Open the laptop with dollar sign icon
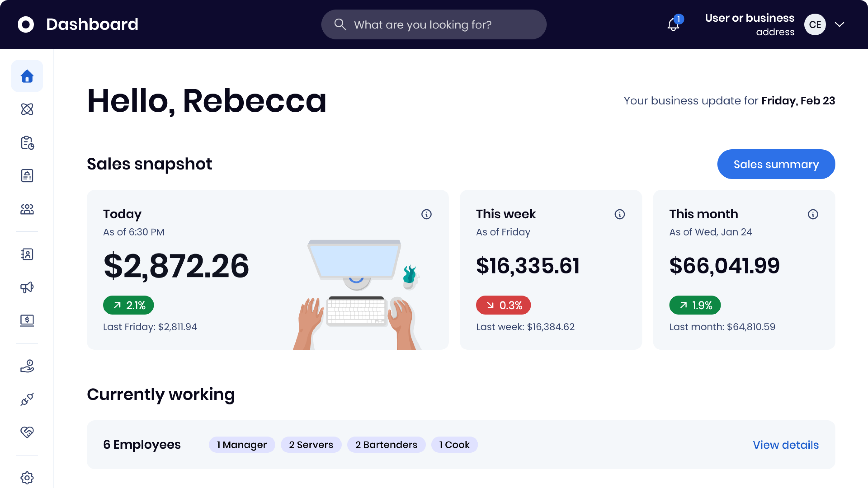868x488 pixels. [27, 320]
